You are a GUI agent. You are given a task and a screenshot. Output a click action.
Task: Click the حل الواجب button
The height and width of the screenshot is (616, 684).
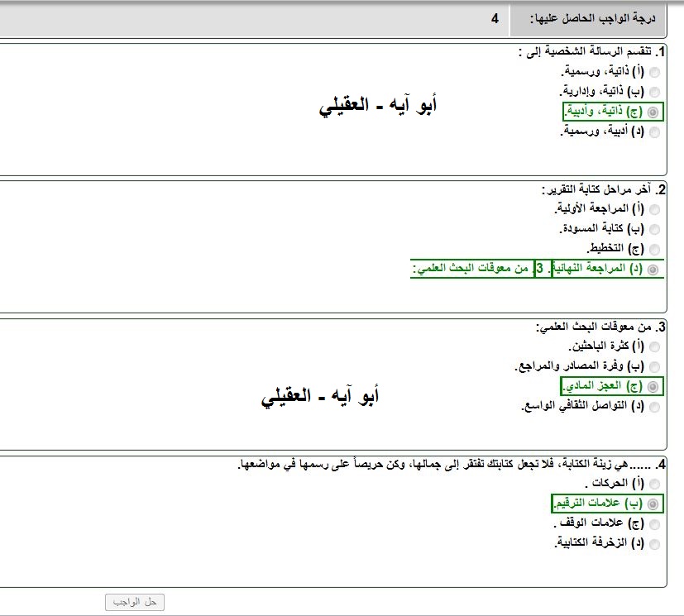pyautogui.click(x=135, y=602)
